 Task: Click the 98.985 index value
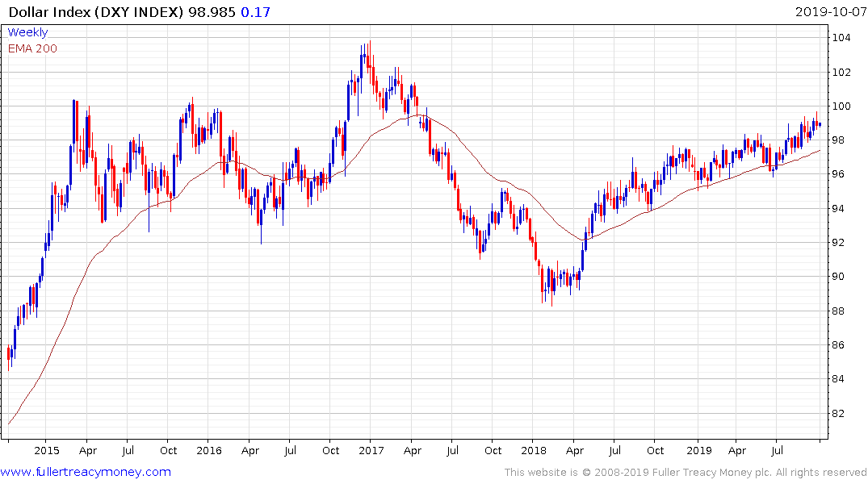(212, 12)
